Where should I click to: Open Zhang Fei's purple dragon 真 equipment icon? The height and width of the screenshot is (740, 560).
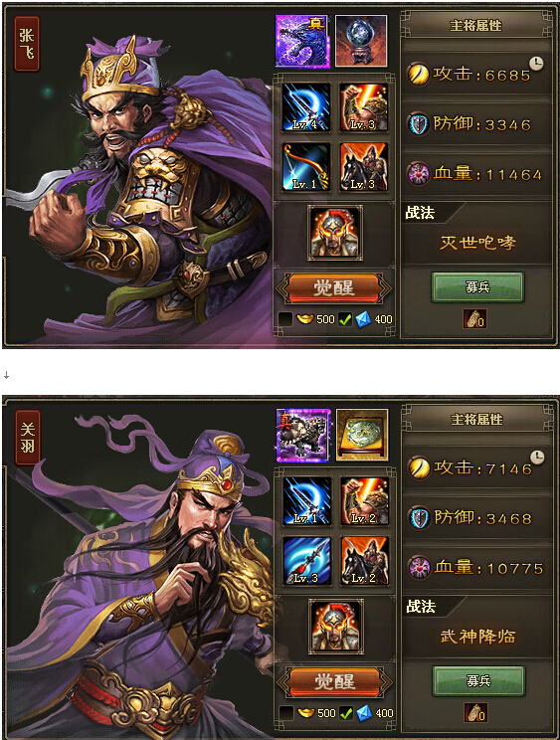pyautogui.click(x=302, y=41)
